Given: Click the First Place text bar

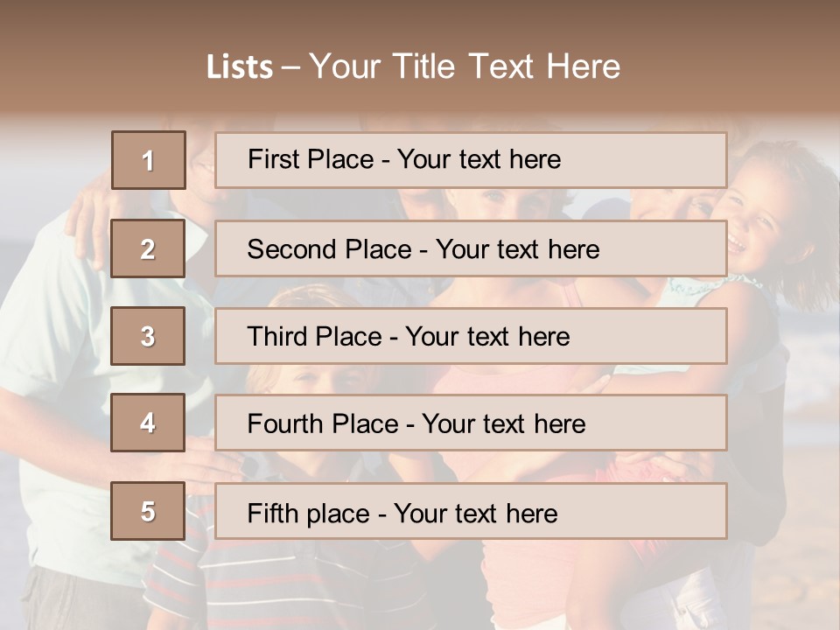Looking at the screenshot, I should (471, 160).
